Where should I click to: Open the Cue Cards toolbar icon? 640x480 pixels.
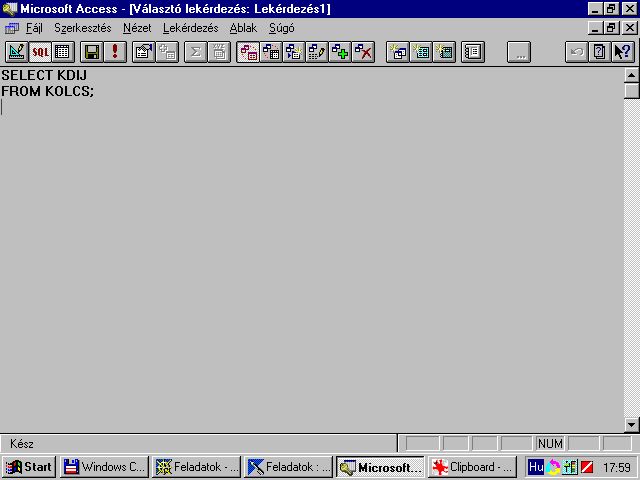(x=600, y=52)
